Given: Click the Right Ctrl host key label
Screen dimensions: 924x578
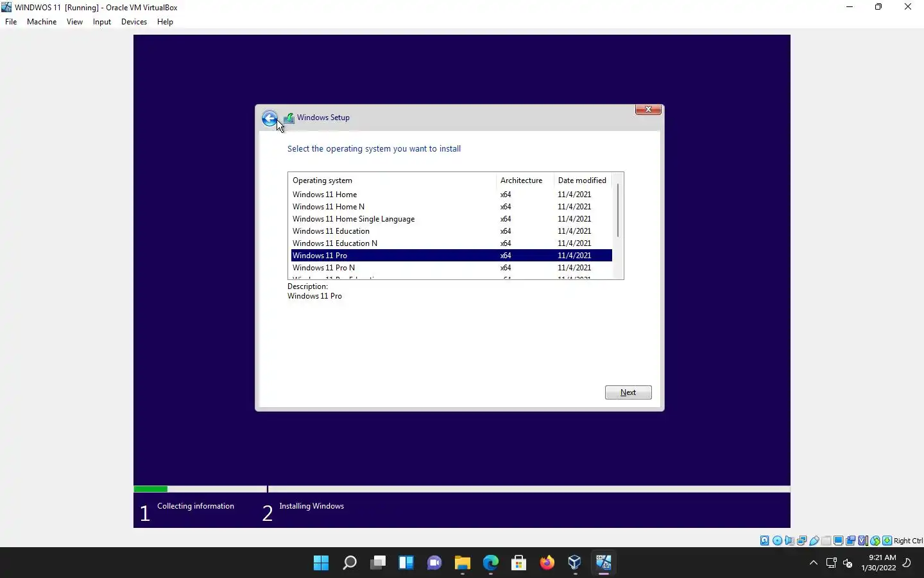Looking at the screenshot, I should (x=908, y=541).
